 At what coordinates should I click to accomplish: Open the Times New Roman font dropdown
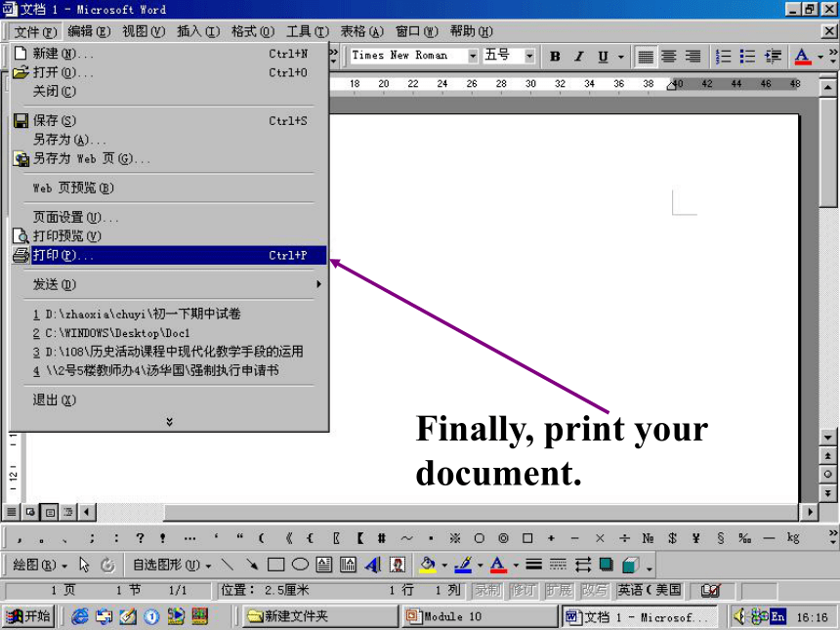[x=473, y=56]
